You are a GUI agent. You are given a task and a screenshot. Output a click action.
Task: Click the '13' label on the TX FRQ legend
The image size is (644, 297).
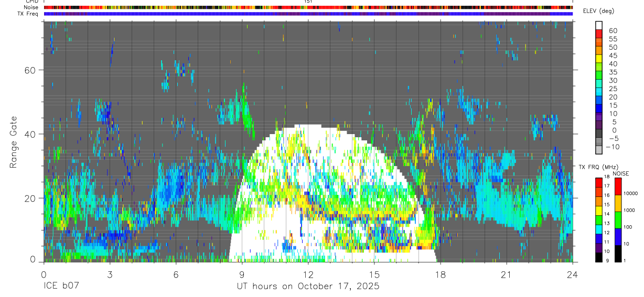tap(607, 223)
